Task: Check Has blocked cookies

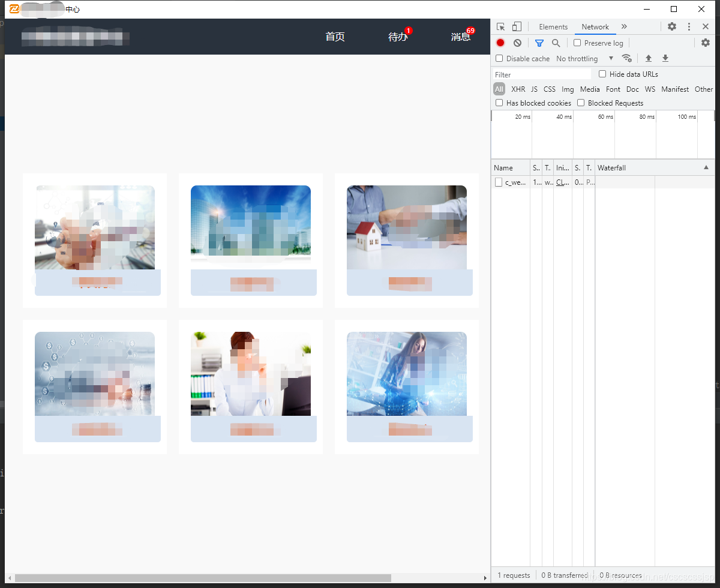Action: [x=499, y=103]
